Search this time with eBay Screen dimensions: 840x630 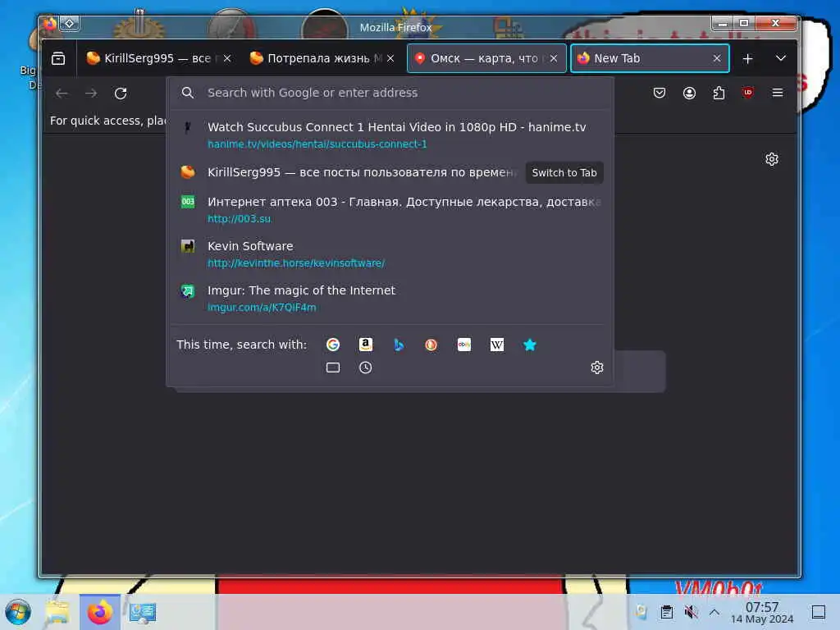click(464, 345)
